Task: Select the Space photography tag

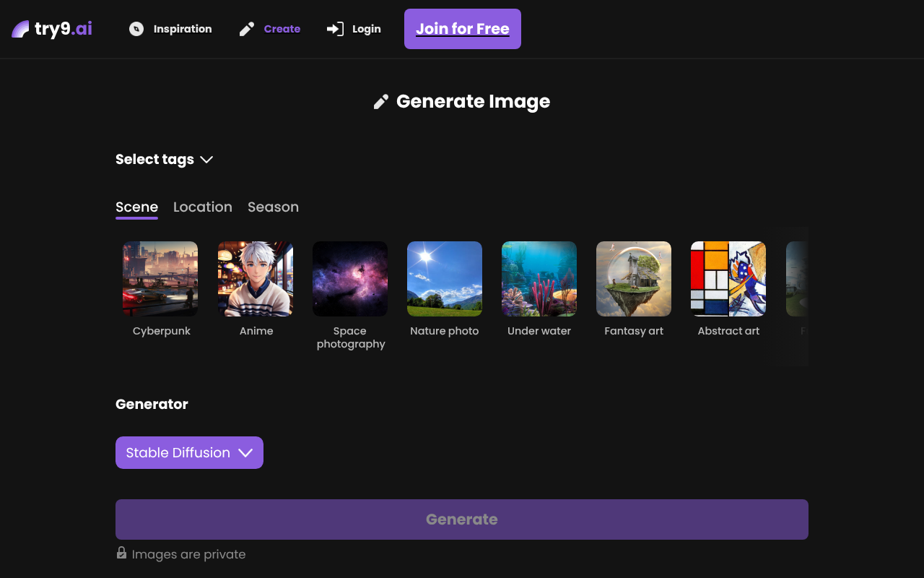Action: point(350,278)
